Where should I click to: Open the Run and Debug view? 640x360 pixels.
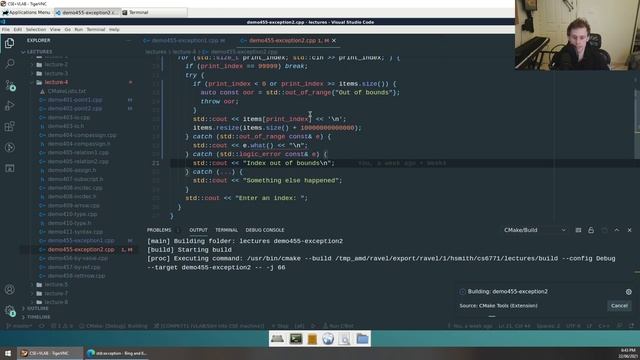click(9, 106)
